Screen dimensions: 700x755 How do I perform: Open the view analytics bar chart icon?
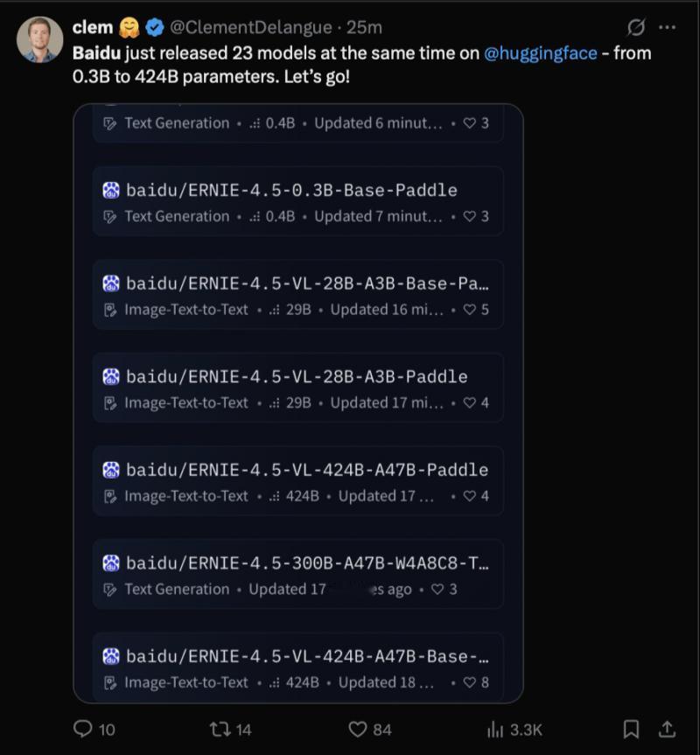point(495,729)
